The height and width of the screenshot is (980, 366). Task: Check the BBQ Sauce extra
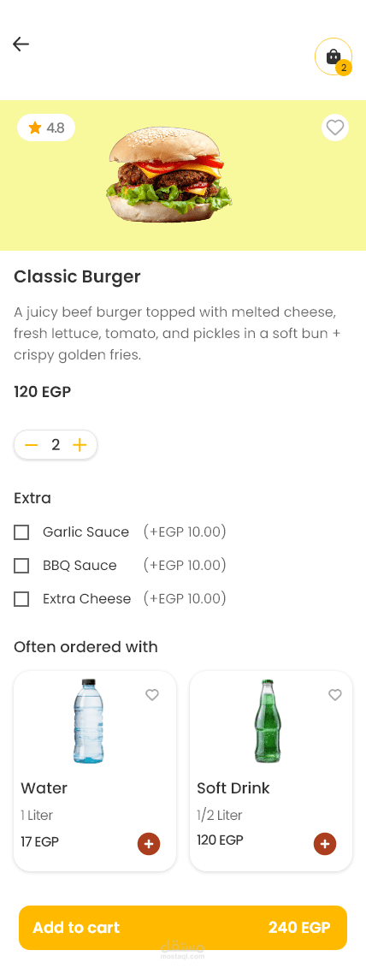(21, 566)
